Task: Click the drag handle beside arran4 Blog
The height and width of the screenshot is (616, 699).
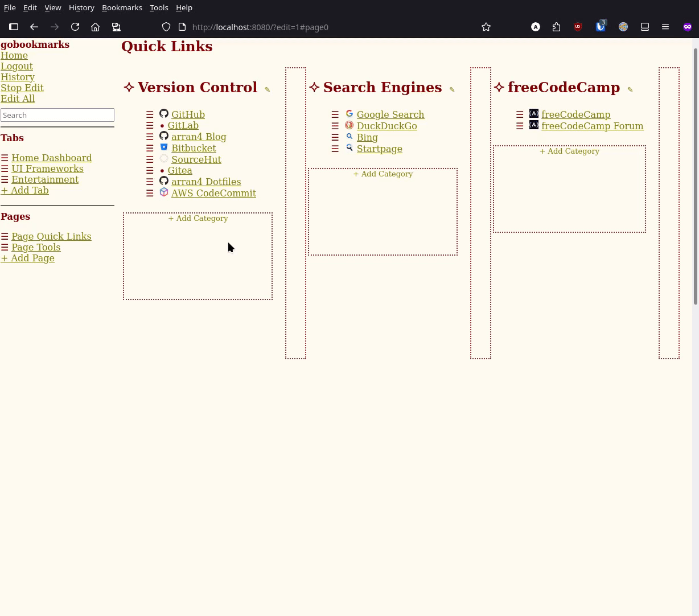Action: click(150, 137)
